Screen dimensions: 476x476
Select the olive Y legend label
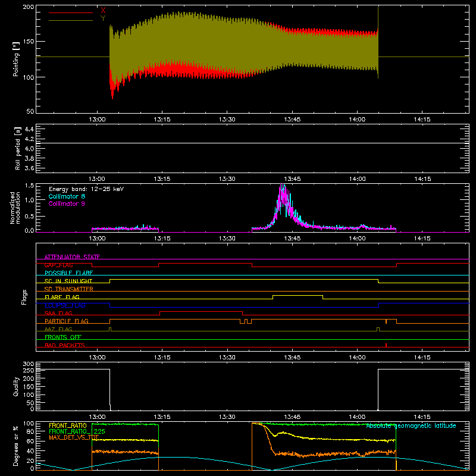coord(103,18)
